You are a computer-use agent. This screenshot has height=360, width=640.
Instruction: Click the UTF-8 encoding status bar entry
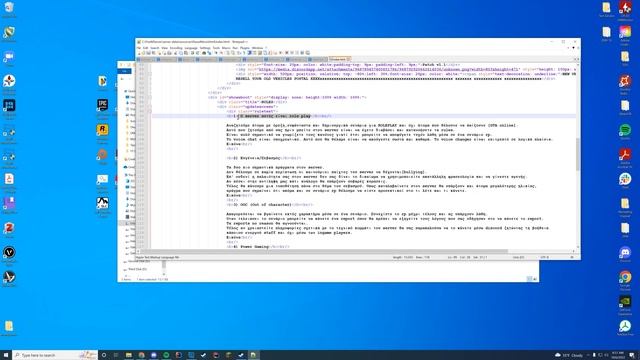pyautogui.click(x=544, y=257)
